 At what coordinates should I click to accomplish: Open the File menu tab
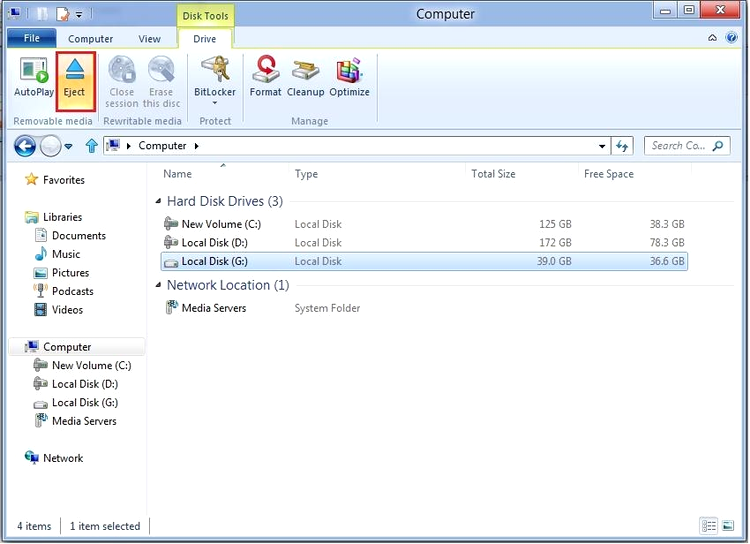coord(32,38)
